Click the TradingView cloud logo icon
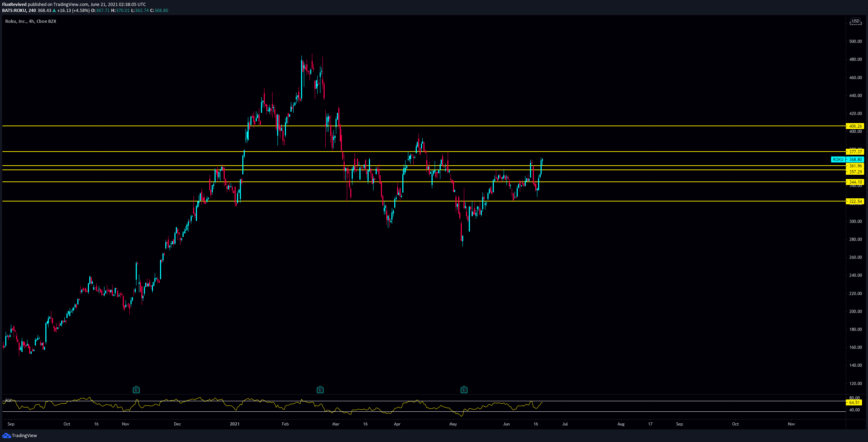Viewport: 868px width, 442px height. coord(6,436)
